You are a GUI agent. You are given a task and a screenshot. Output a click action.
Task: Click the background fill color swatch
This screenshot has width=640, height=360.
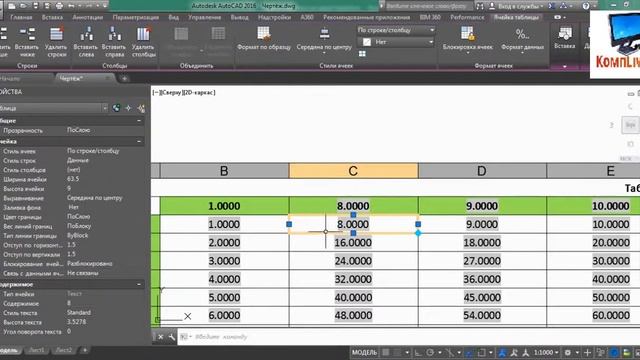tap(367, 42)
